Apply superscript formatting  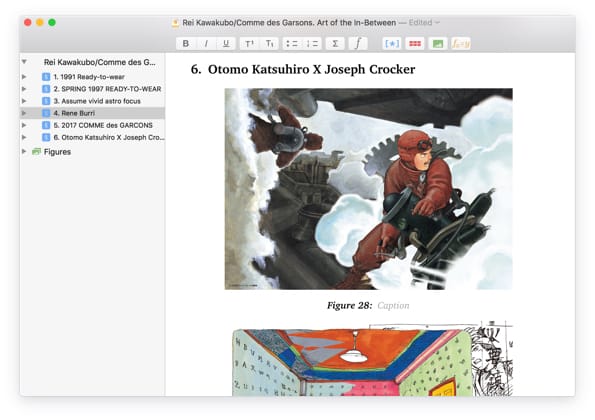(x=249, y=44)
